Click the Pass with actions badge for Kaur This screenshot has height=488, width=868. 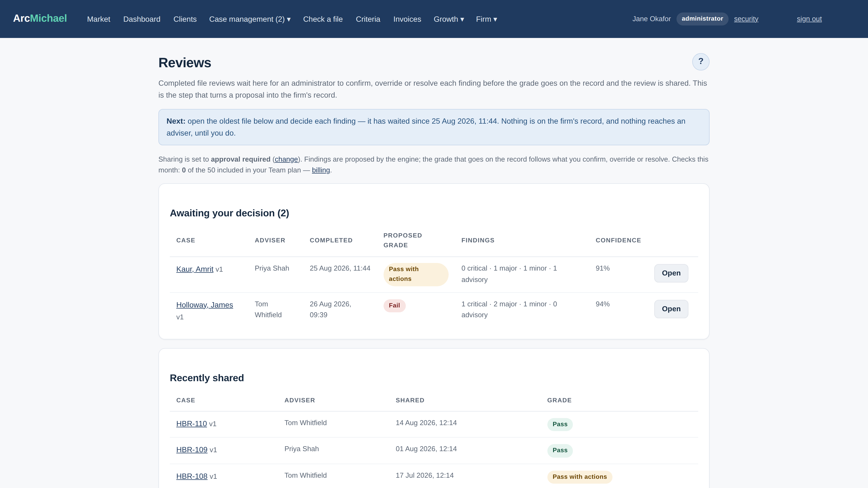point(416,274)
